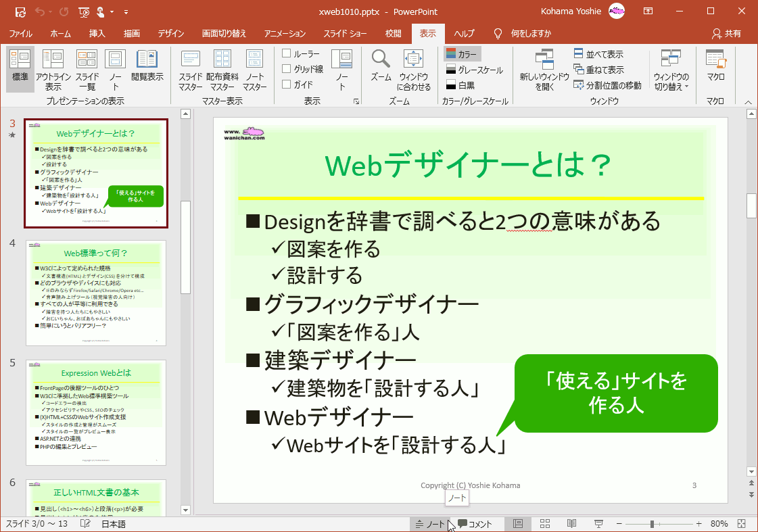The image size is (758, 532).
Task: Toggle touch/mouse mode icon
Action: click(x=101, y=11)
